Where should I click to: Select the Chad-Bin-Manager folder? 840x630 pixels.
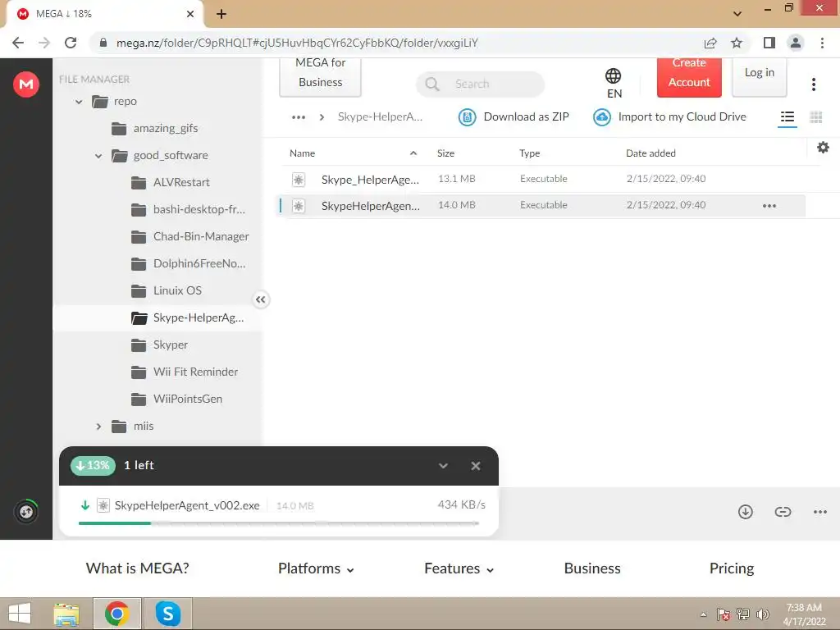[x=190, y=237]
